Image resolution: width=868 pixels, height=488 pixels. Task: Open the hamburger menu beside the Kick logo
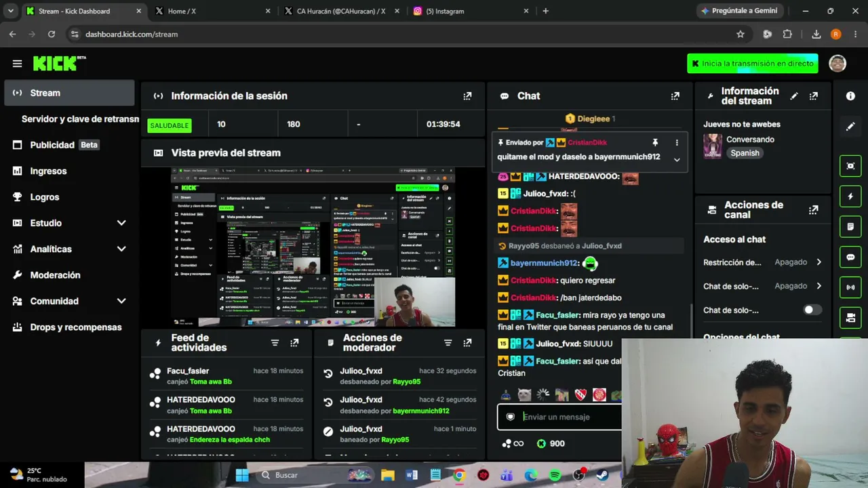[17, 63]
